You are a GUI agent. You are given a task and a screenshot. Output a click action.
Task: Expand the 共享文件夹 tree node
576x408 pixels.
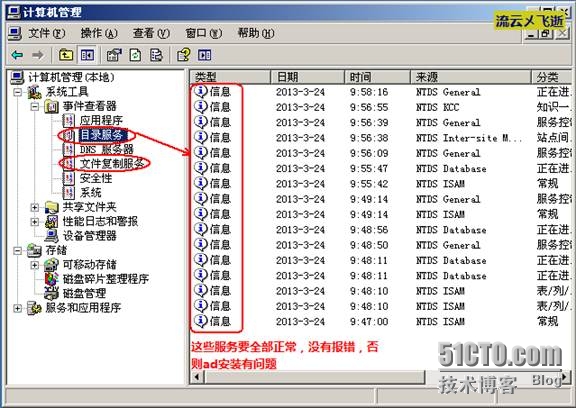[x=35, y=207]
